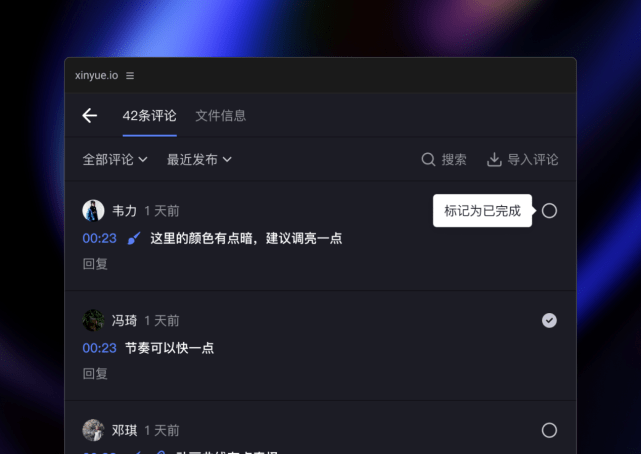Click 回复 under 韦力's comment
Viewport: 641px width, 454px height.
coord(95,264)
